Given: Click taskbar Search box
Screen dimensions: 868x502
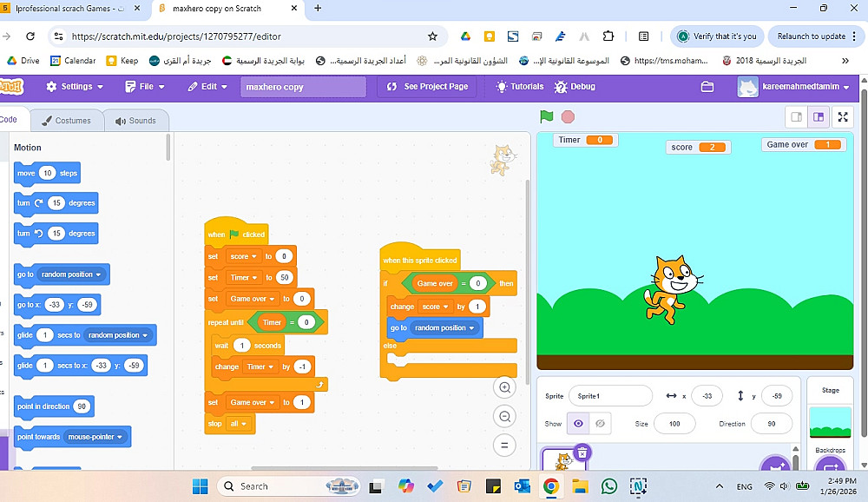Looking at the screenshot, I should pyautogui.click(x=288, y=486).
